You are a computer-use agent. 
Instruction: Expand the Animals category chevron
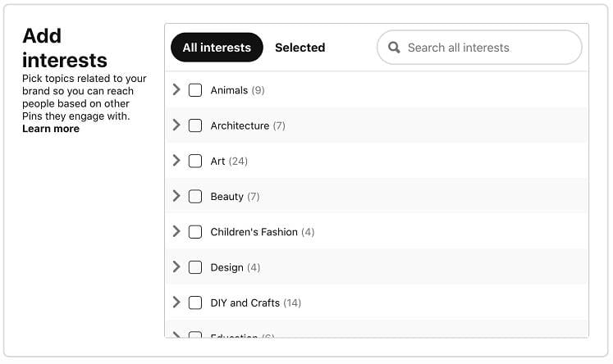176,90
